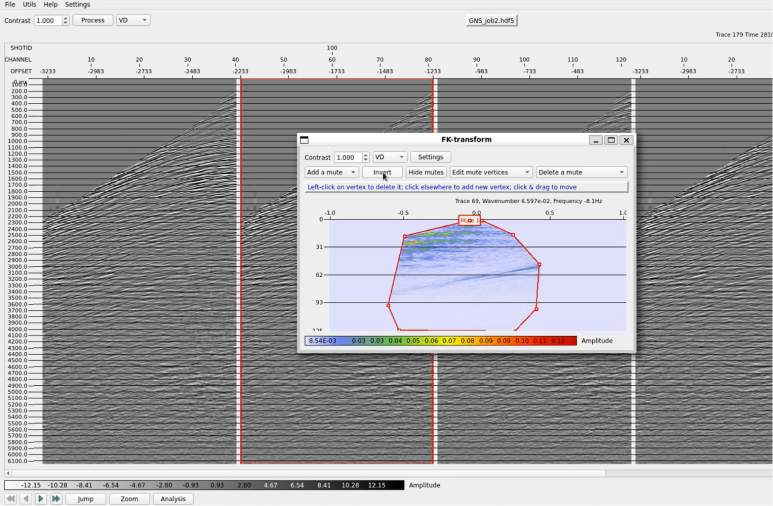Click the FK-transform window menu icon
The image size is (773, 506).
click(305, 140)
